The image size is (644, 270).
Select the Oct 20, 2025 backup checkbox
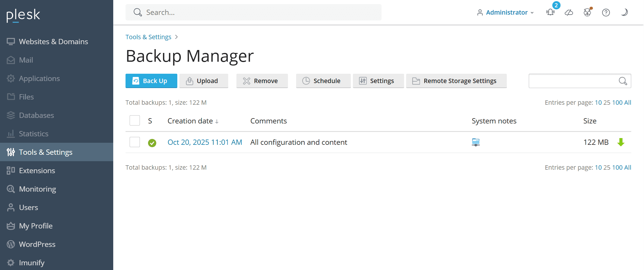(135, 142)
